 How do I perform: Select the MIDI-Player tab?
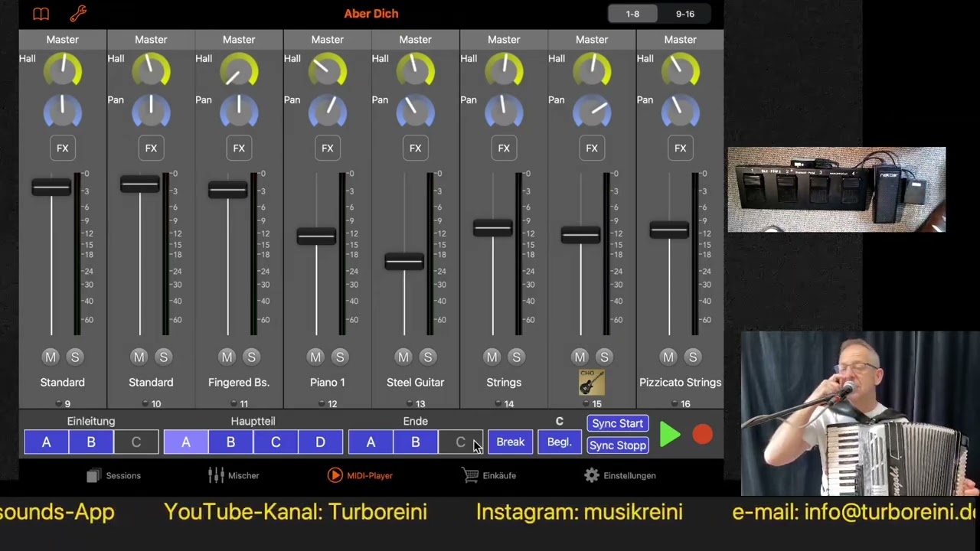[360, 475]
